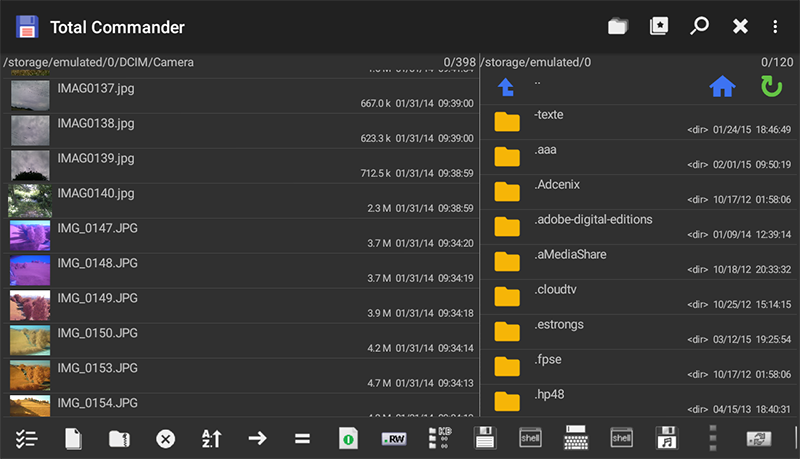Tap the X icon in the top bar
The width and height of the screenshot is (800, 459).
click(740, 26)
